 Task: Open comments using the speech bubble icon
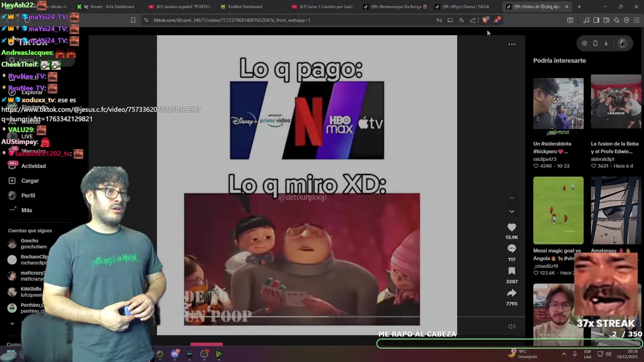point(512,249)
